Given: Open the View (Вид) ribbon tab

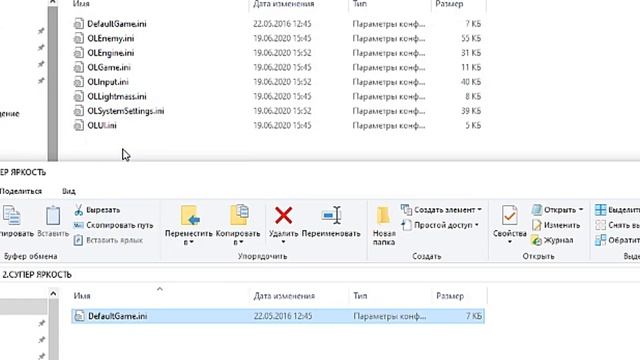Looking at the screenshot, I should click(x=69, y=191).
